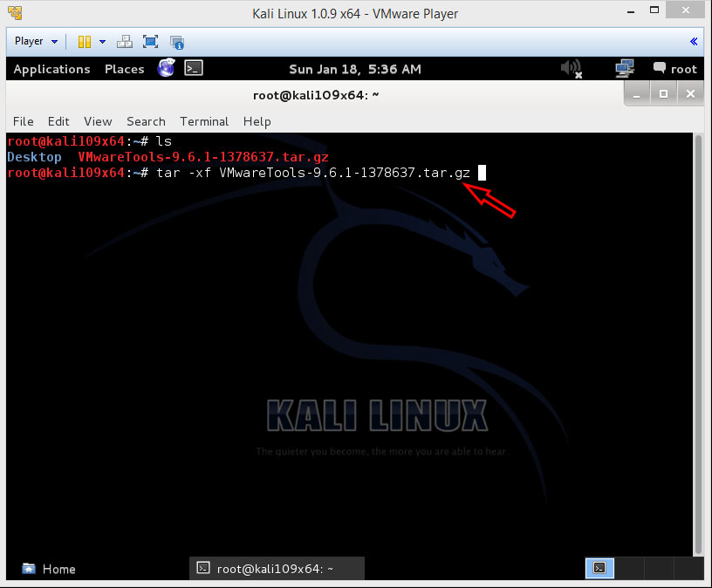Expand the power options dropdown arrow
Image resolution: width=712 pixels, height=588 pixels.
[102, 41]
